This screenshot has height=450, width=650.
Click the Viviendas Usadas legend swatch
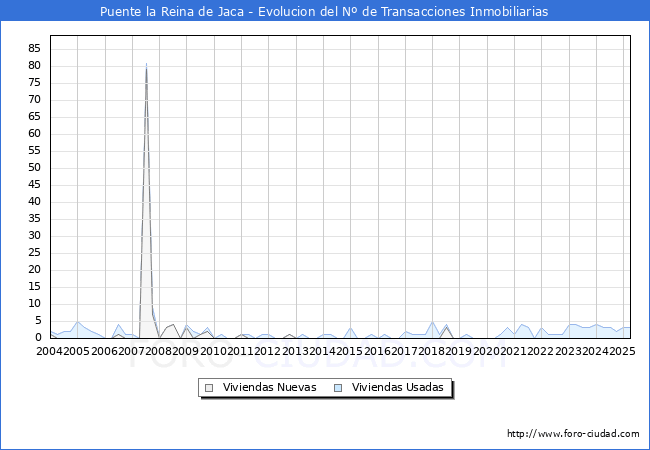pyautogui.click(x=338, y=388)
